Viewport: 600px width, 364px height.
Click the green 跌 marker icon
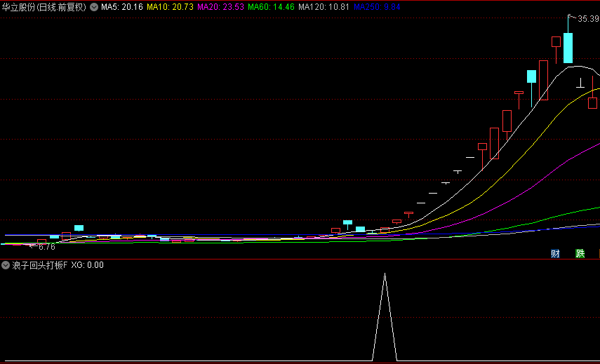580,253
